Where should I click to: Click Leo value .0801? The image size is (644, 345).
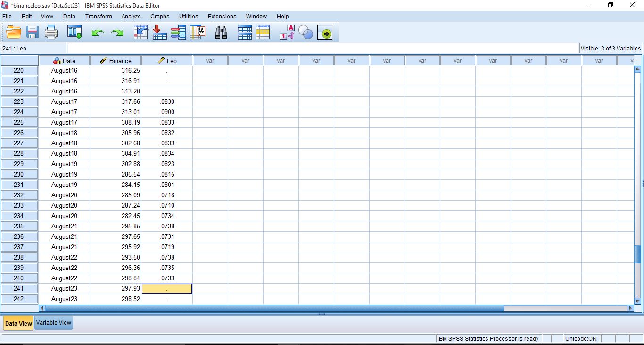click(167, 185)
